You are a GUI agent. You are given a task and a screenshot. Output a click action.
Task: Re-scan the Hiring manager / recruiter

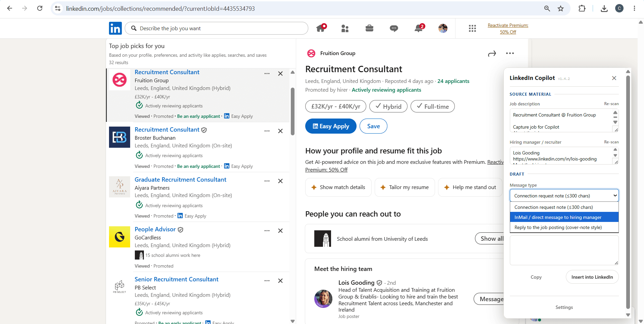pyautogui.click(x=611, y=142)
